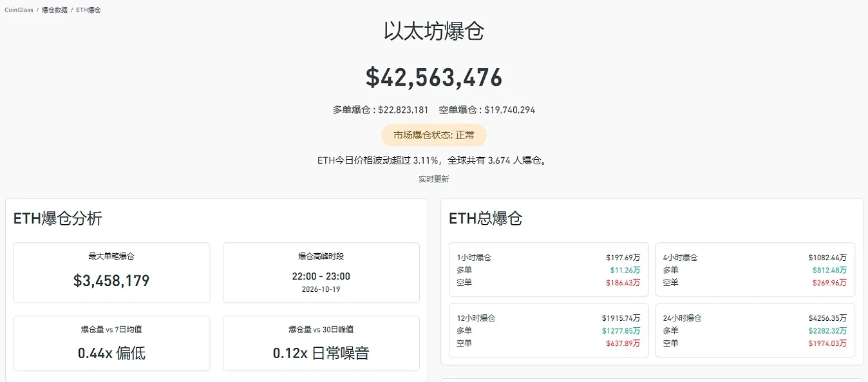Click the 市场爆仓状态: 正常 badge
The width and height of the screenshot is (868, 382).
tap(434, 135)
